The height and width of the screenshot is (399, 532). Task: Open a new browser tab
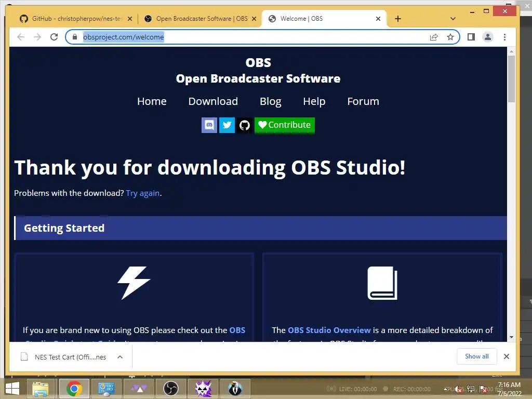[398, 19]
